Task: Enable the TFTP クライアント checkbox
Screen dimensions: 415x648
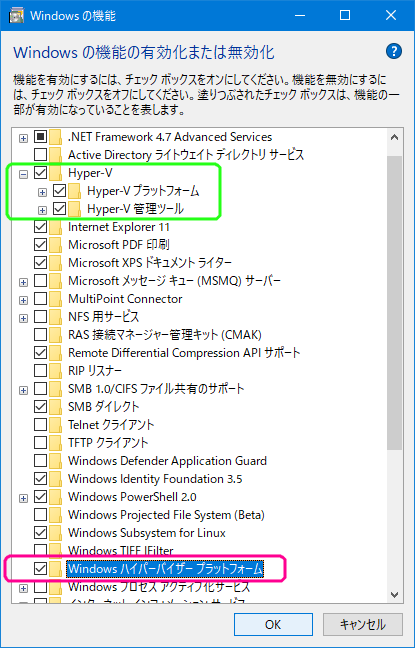Action: click(x=41, y=443)
